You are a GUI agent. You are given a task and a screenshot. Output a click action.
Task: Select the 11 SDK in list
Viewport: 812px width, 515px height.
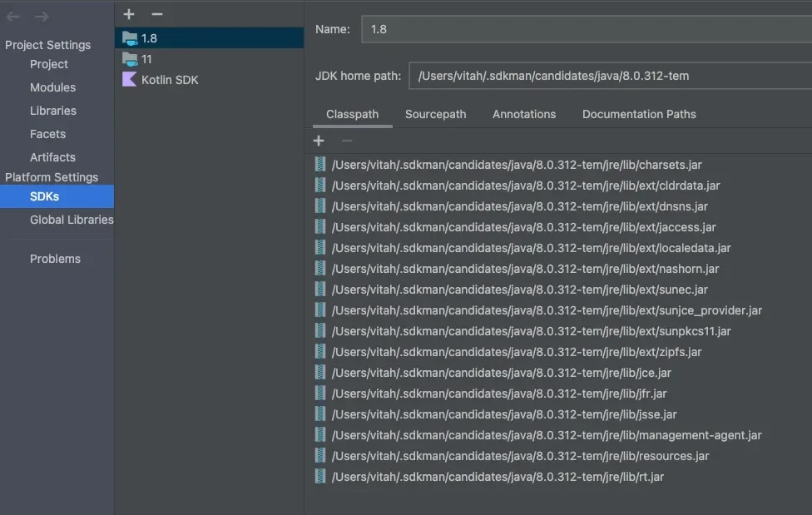(146, 59)
